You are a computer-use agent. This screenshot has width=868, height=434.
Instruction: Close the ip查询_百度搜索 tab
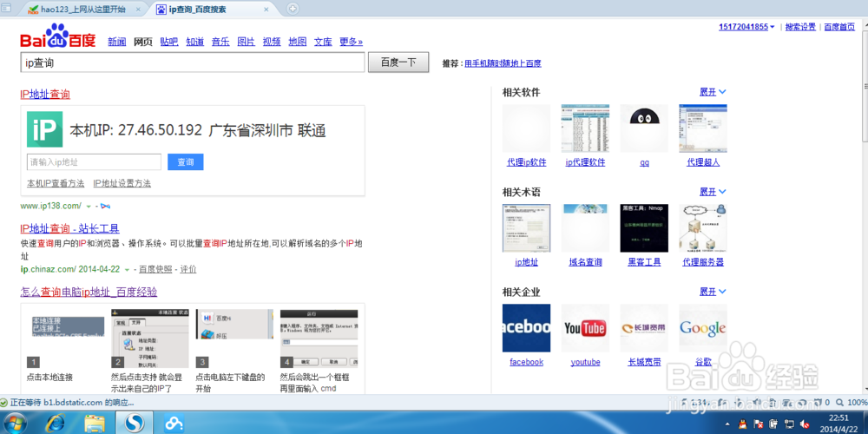[x=266, y=10]
